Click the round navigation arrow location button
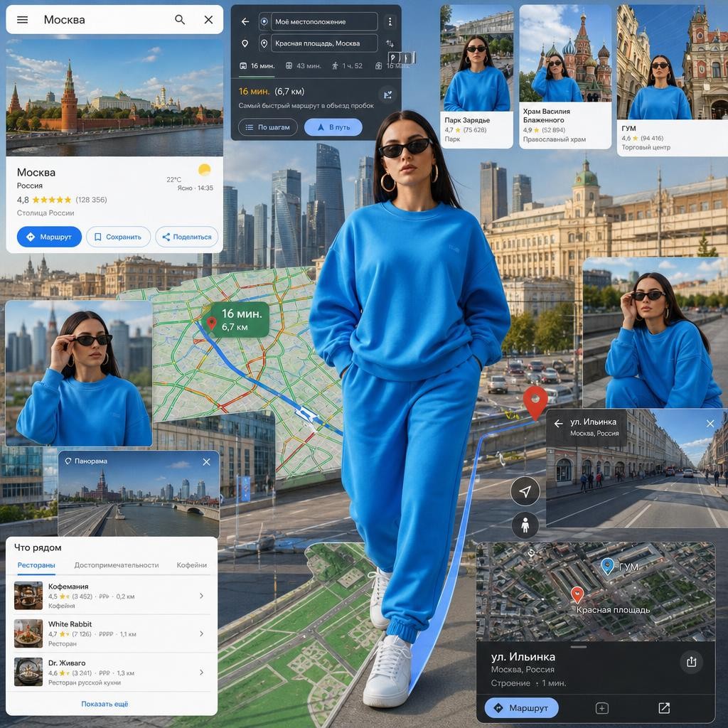728x728 pixels. point(525,491)
